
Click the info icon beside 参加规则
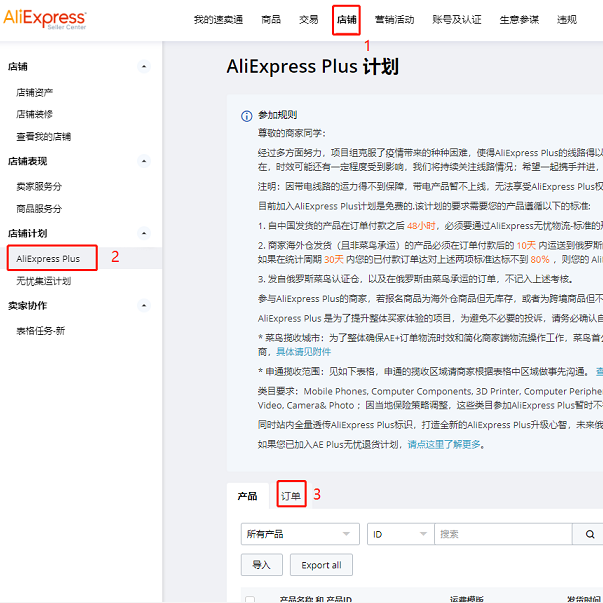[x=247, y=116]
